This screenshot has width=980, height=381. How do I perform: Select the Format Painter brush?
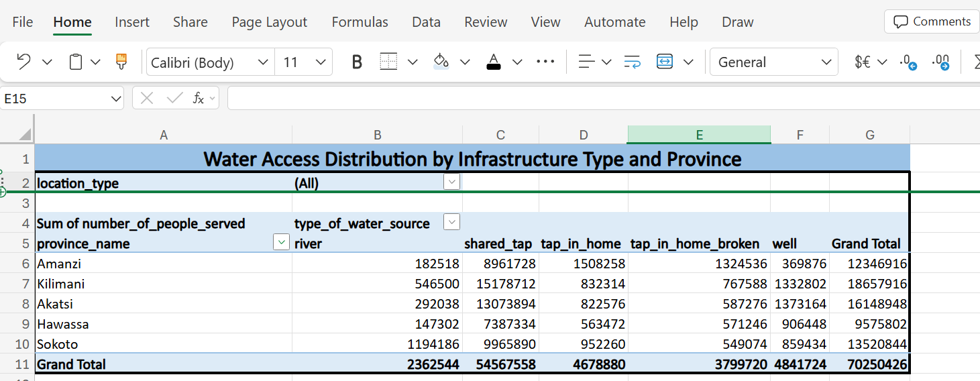click(121, 62)
